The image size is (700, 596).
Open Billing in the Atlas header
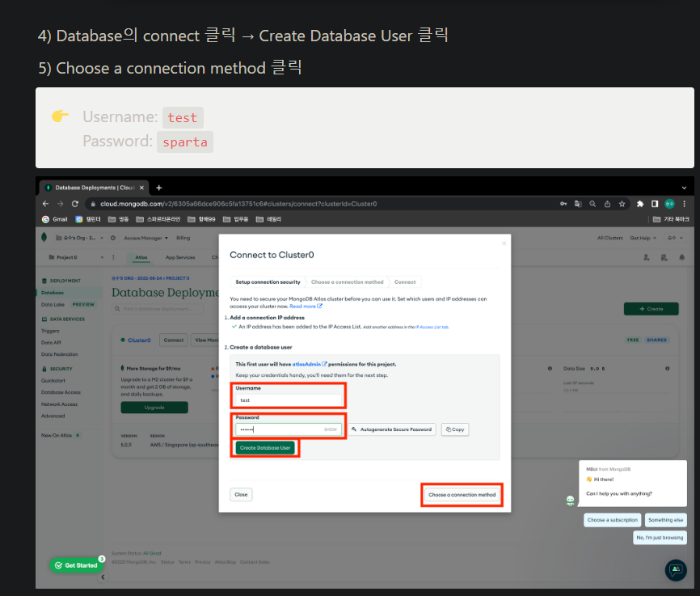tap(183, 238)
